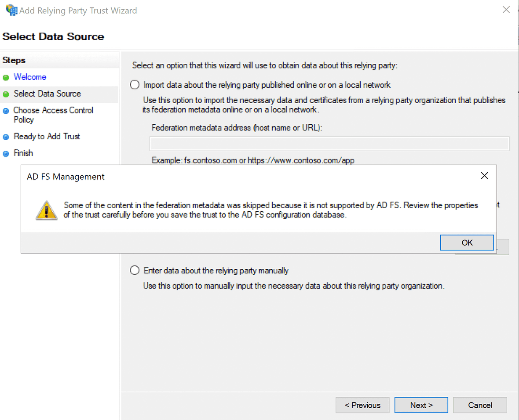Click the Add Relying Party Trust Wizard title icon
519x420 pixels.
tap(11, 10)
